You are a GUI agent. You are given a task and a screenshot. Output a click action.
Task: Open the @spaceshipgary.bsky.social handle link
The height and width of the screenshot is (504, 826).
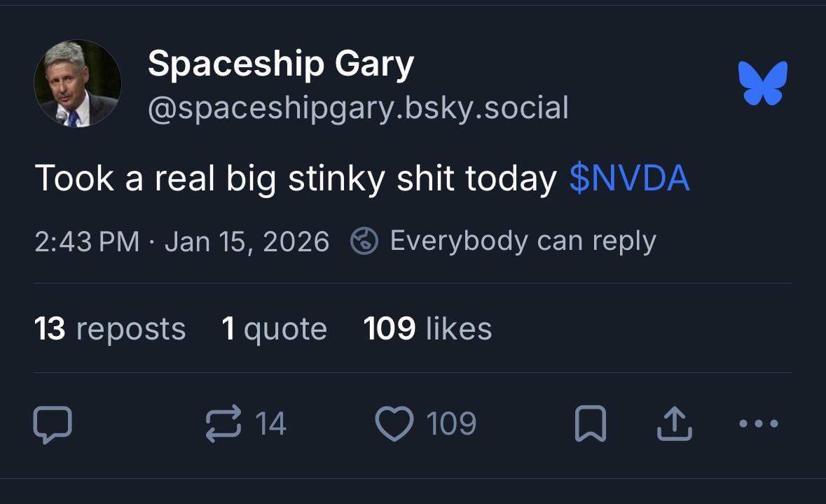pos(358,108)
